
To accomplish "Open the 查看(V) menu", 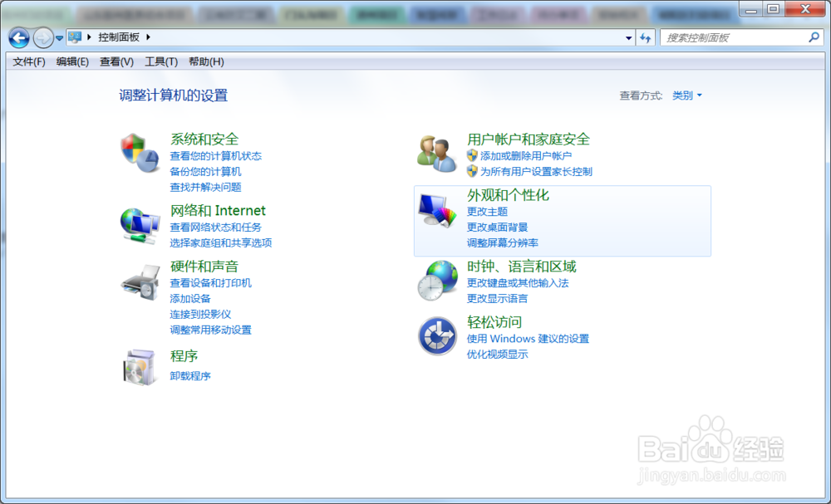I will coord(116,62).
